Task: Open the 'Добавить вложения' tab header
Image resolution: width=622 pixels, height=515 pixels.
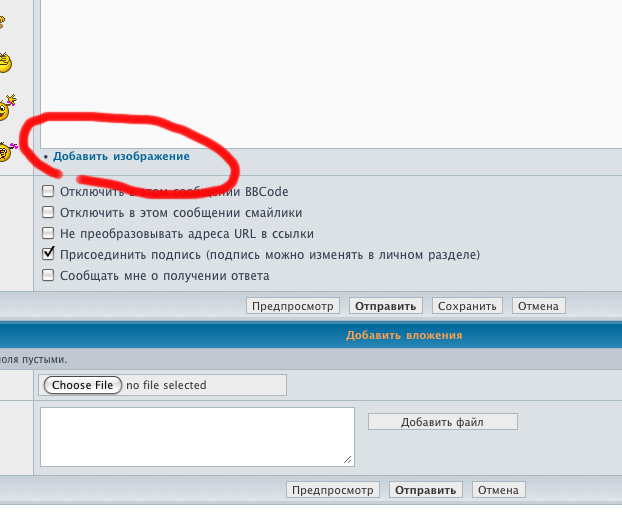Action: click(404, 335)
